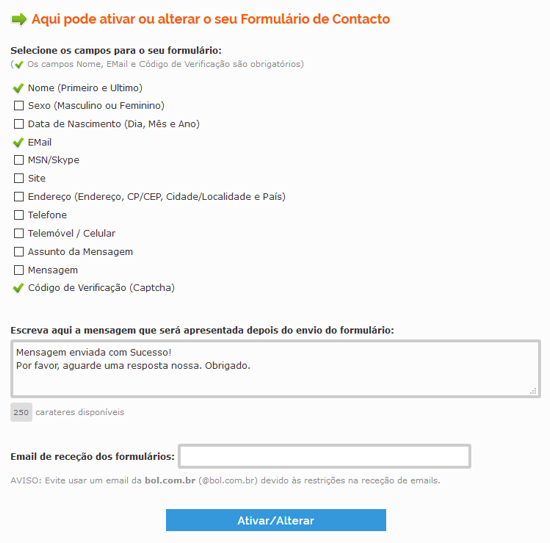
Task: Check the Assunto da Mensagem option
Action: pos(19,252)
